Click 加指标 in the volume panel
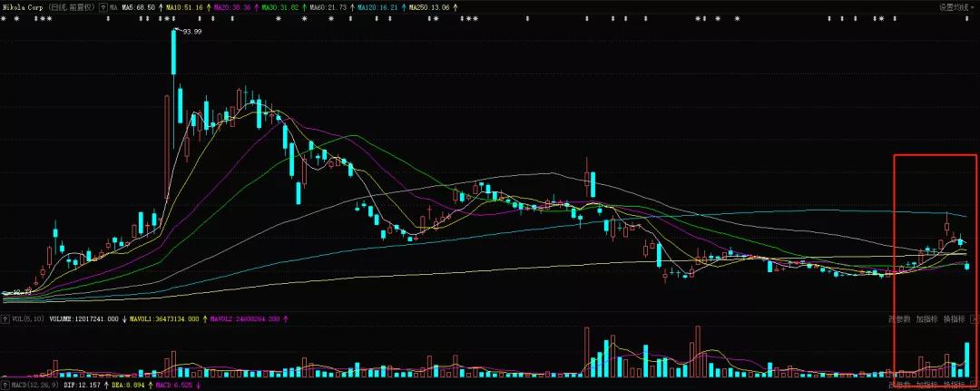This screenshot has width=980, height=391. point(926,319)
